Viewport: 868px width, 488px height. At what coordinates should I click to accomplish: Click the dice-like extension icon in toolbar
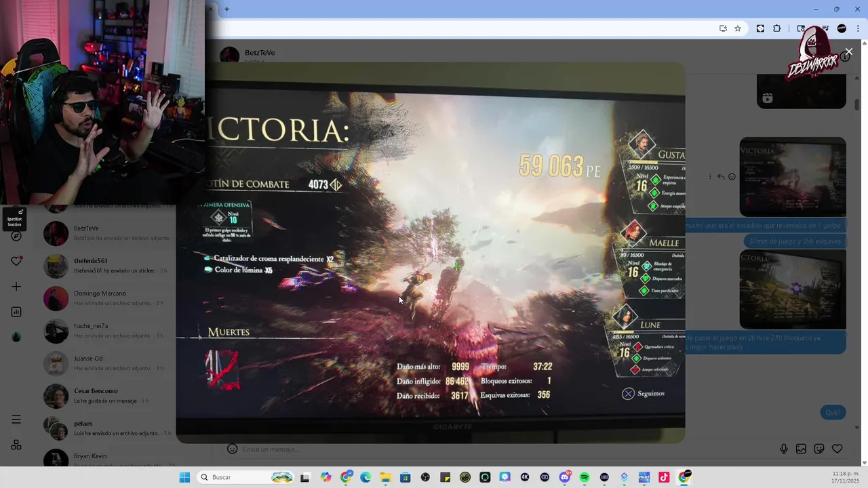point(760,28)
